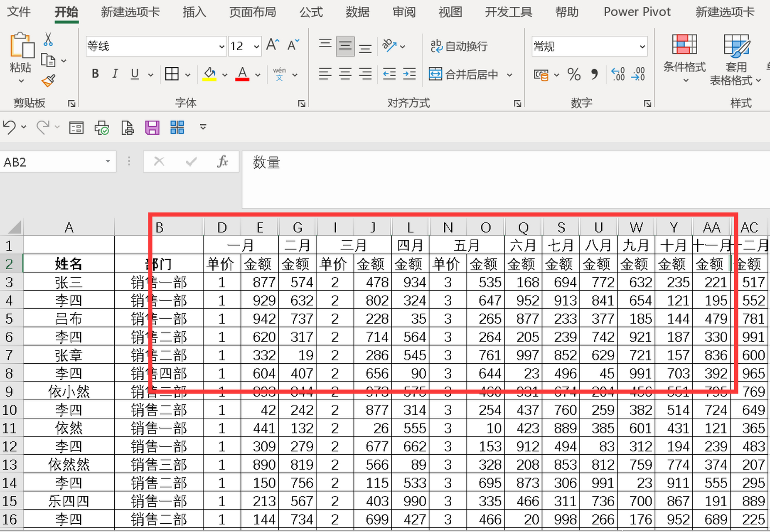770x532 pixels.
Task: Toggle Underline formatting
Action: point(135,74)
